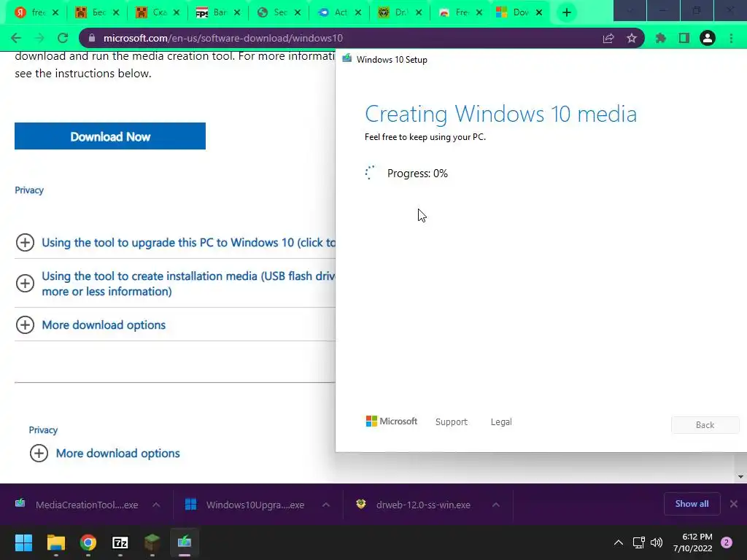Click the volume speaker tray icon

click(657, 542)
